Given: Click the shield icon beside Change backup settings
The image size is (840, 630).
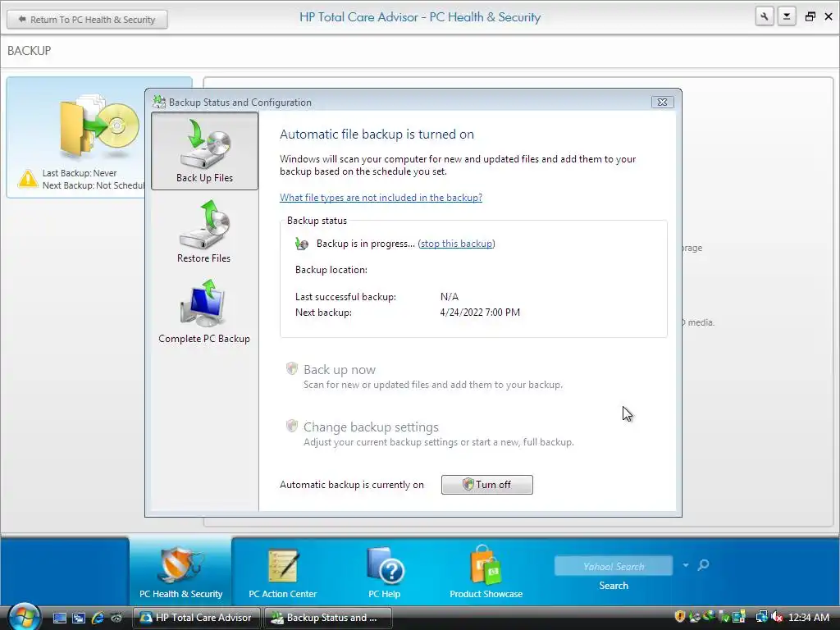Looking at the screenshot, I should tap(292, 426).
